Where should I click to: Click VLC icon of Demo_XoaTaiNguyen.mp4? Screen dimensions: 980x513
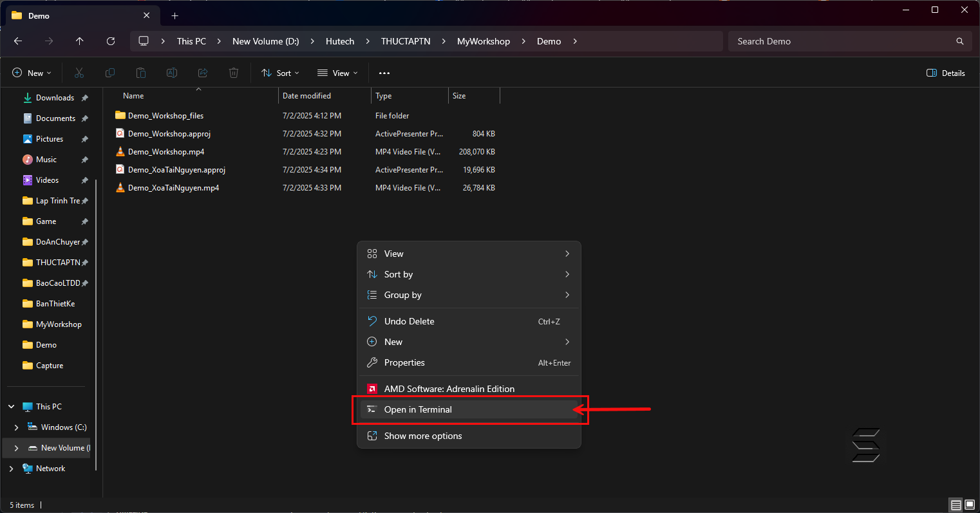click(x=120, y=188)
